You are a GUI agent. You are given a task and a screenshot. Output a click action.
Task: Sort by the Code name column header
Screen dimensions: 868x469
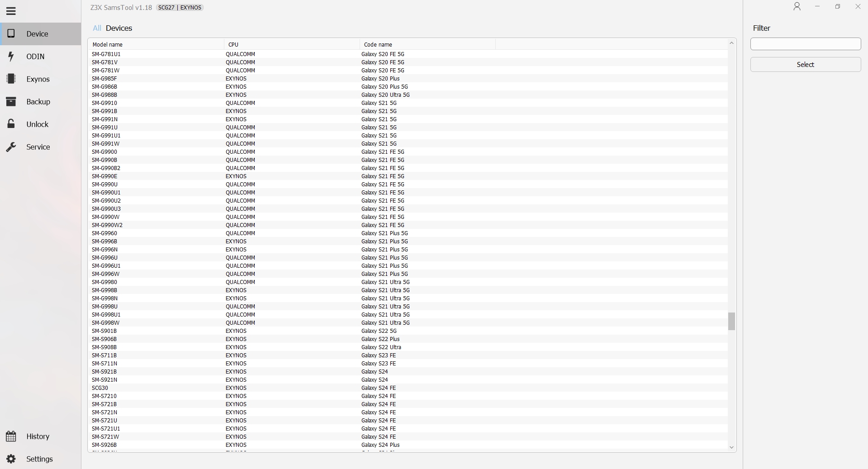tap(427, 44)
